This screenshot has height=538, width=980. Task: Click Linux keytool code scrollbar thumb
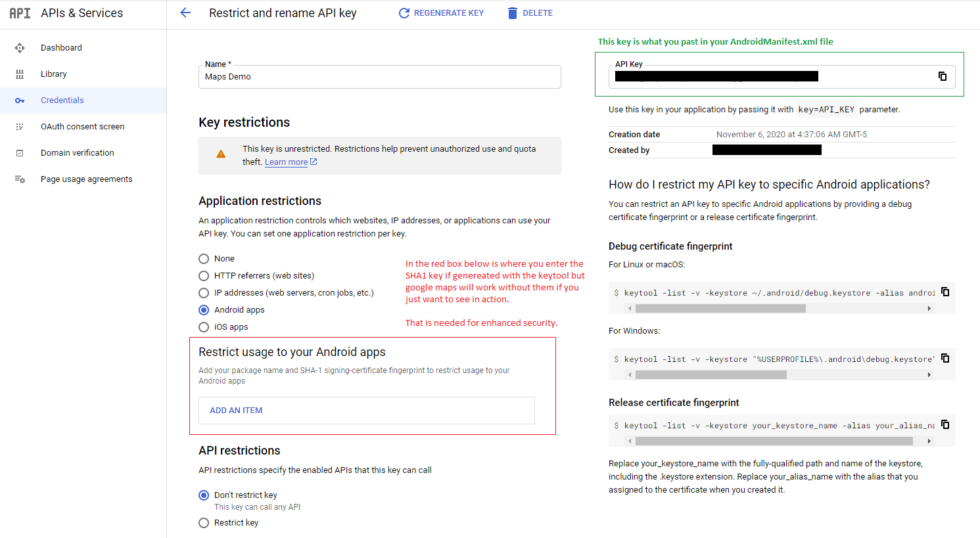[720, 308]
